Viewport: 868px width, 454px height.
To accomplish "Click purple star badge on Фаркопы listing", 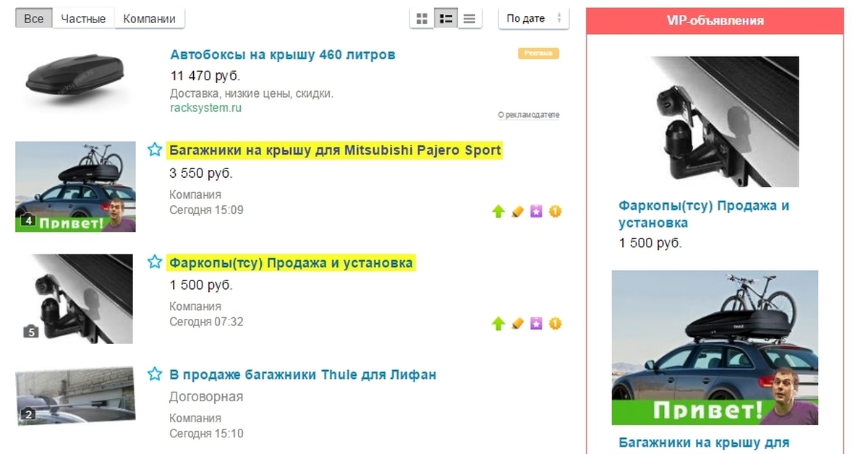I will [536, 324].
